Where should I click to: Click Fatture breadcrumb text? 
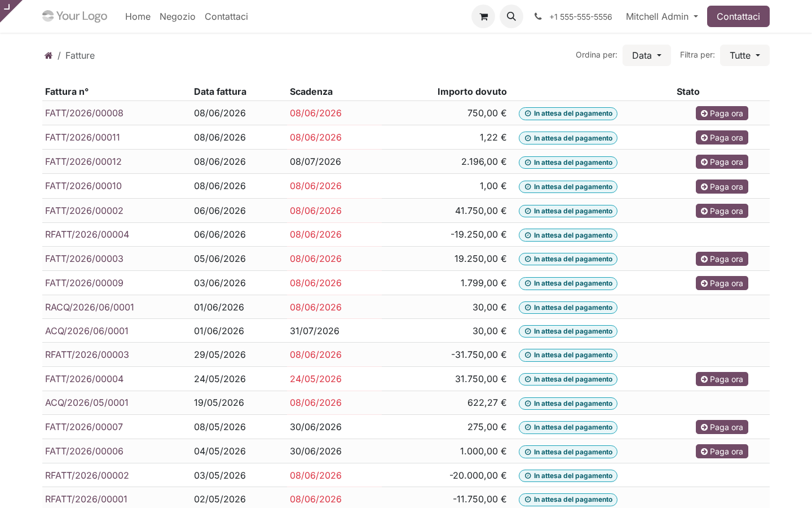pos(80,55)
